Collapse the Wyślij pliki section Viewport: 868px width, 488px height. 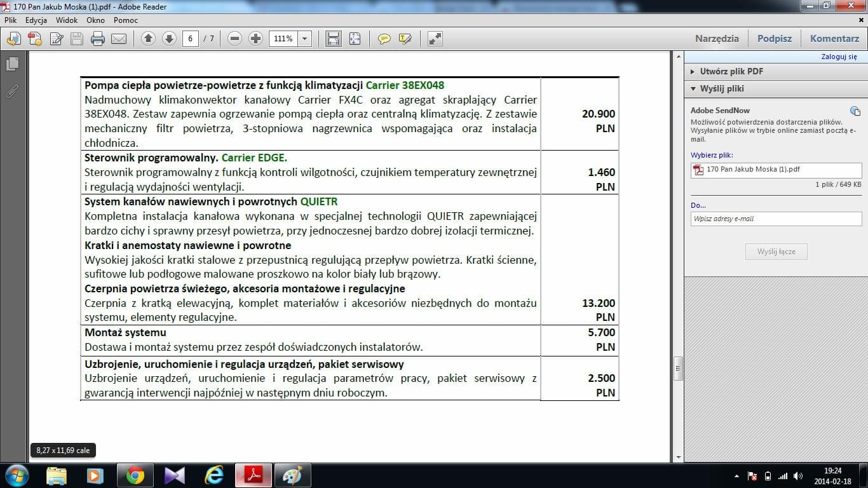pos(776,88)
